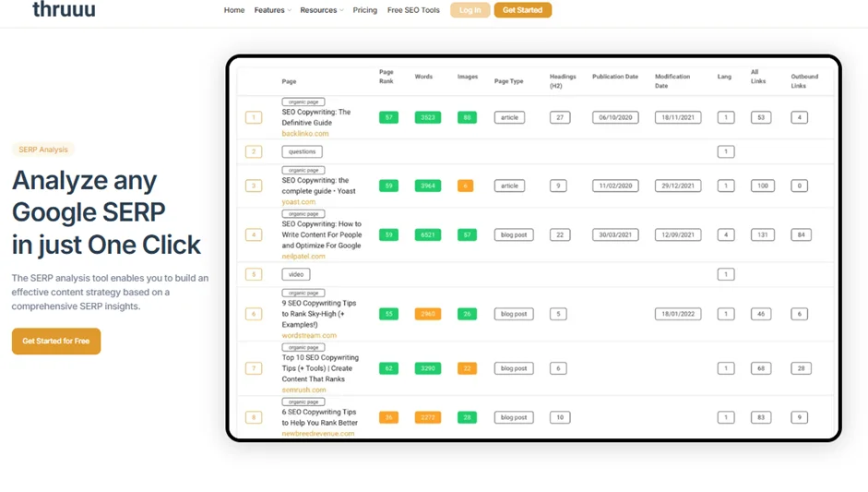Click position number 1 box
The height and width of the screenshot is (492, 868).
[x=254, y=117]
